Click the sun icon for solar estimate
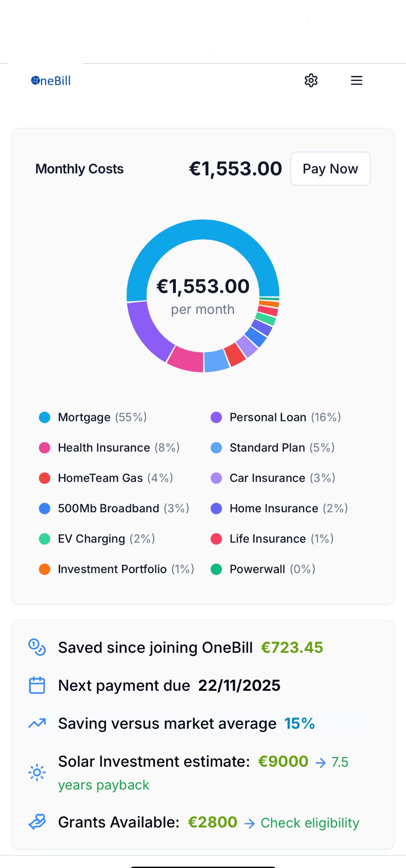This screenshot has height=868, width=406. 37,772
